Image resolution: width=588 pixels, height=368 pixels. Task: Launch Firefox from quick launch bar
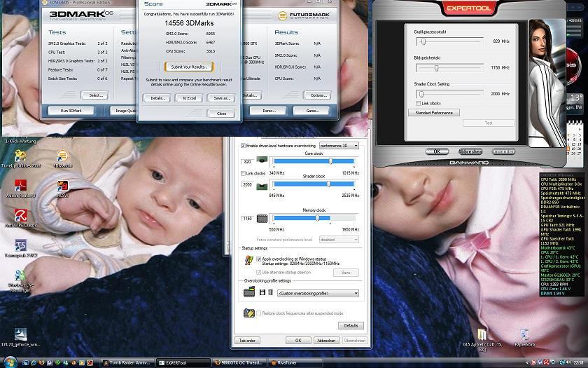[x=41, y=362]
